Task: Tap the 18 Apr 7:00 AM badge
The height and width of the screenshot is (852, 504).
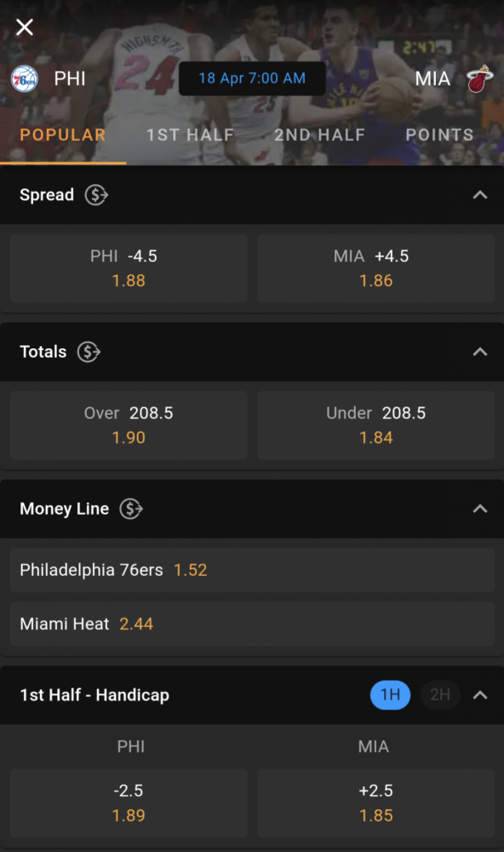Action: click(252, 78)
